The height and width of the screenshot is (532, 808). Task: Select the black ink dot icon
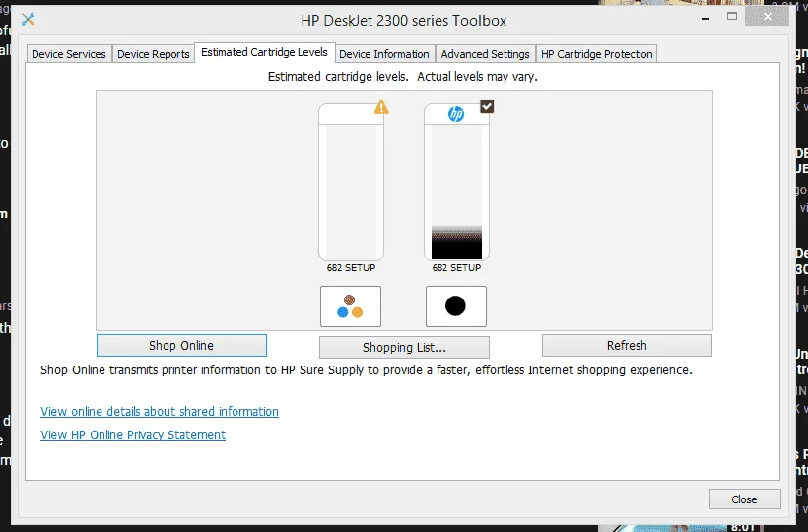pyautogui.click(x=456, y=306)
